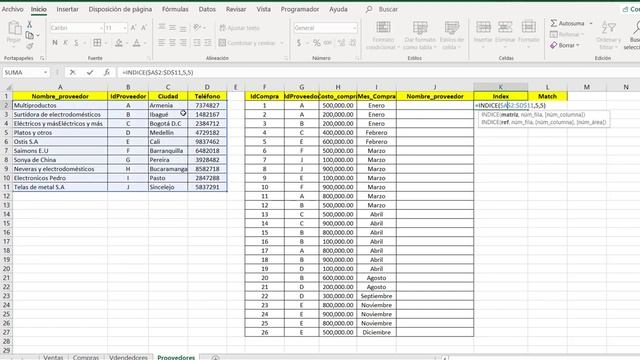
Task: Open the Archivo menu
Action: (13, 9)
